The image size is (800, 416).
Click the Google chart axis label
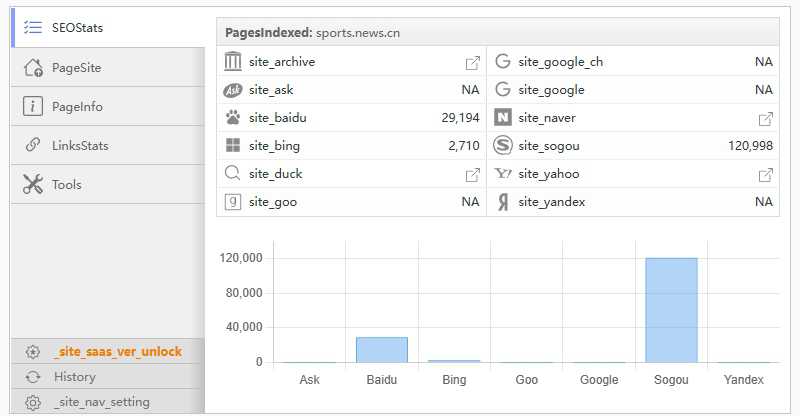click(x=599, y=380)
